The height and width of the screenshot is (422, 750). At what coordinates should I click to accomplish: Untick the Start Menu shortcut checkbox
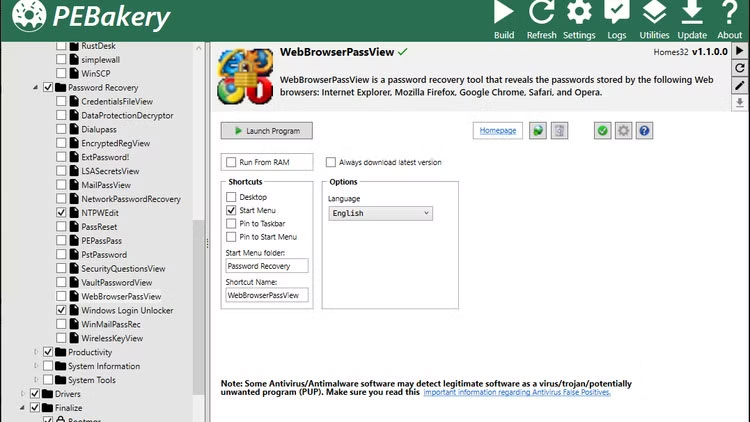[x=231, y=210]
